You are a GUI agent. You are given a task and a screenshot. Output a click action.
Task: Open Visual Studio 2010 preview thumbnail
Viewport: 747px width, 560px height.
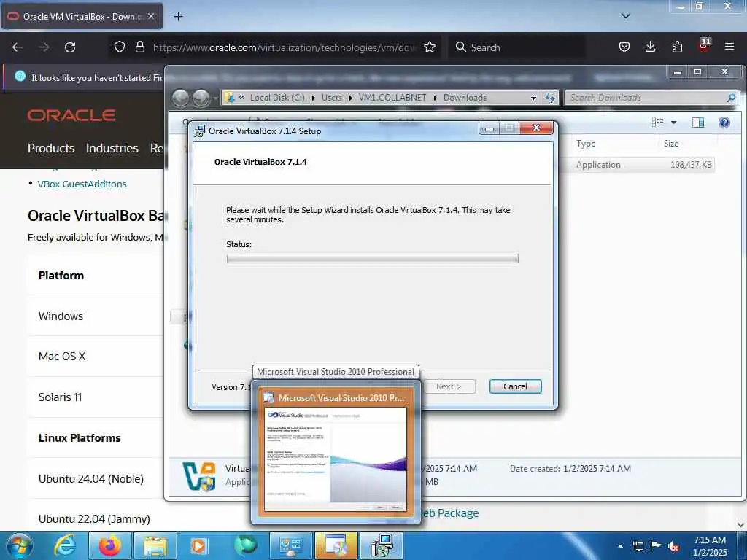click(336, 459)
